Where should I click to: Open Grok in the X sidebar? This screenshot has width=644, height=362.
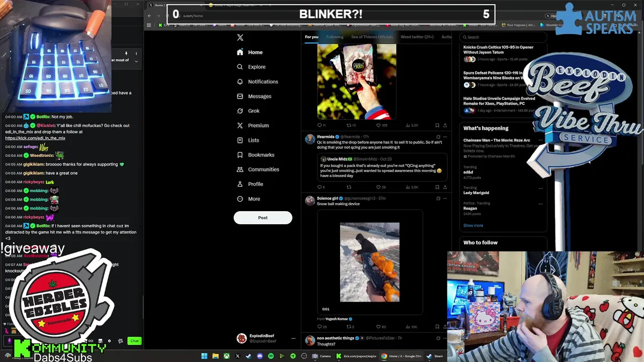point(249,111)
